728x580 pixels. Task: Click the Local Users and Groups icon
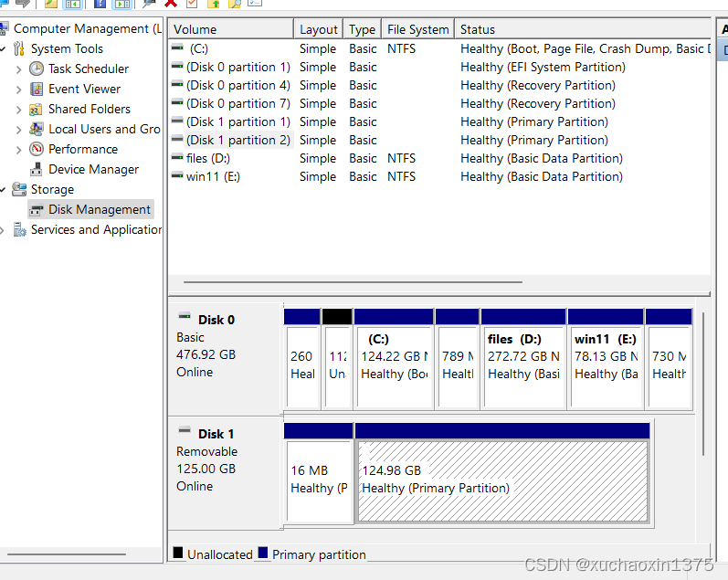tap(37, 129)
